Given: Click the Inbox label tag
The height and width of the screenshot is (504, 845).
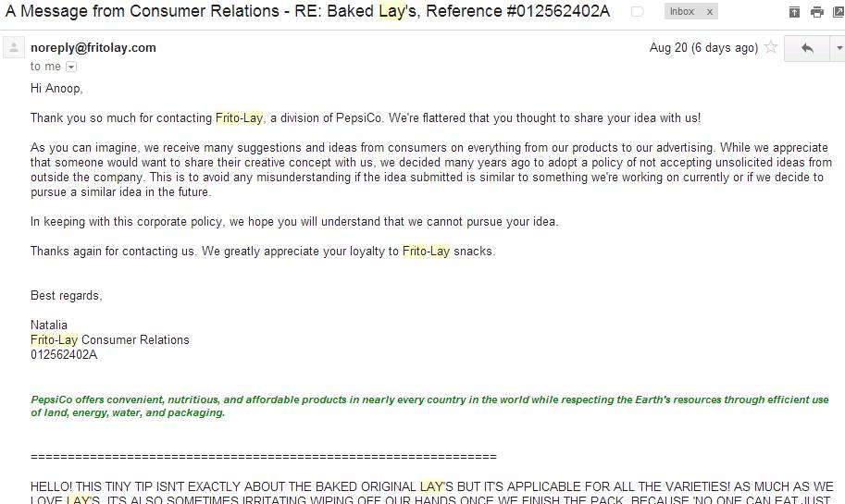Looking at the screenshot, I should 682,11.
